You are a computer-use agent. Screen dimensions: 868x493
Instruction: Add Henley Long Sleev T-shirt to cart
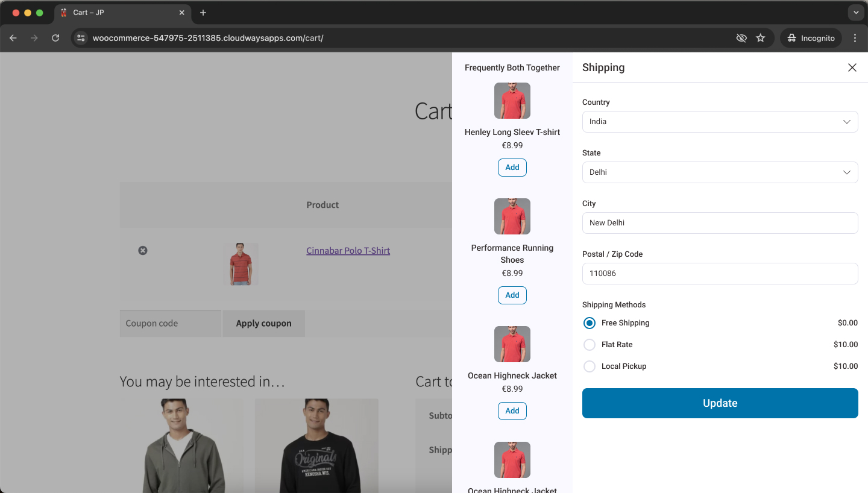point(512,167)
